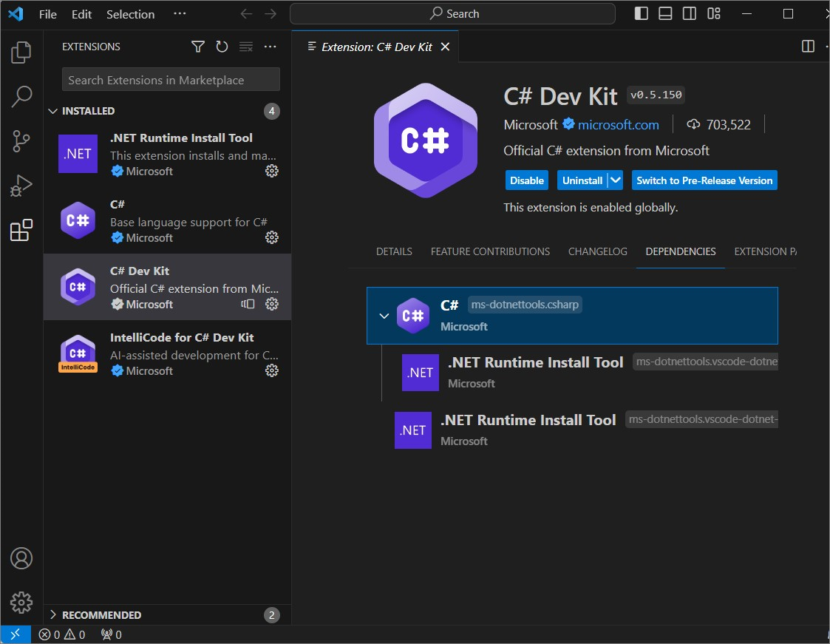Open the Uninstall dropdown arrow

tap(615, 180)
